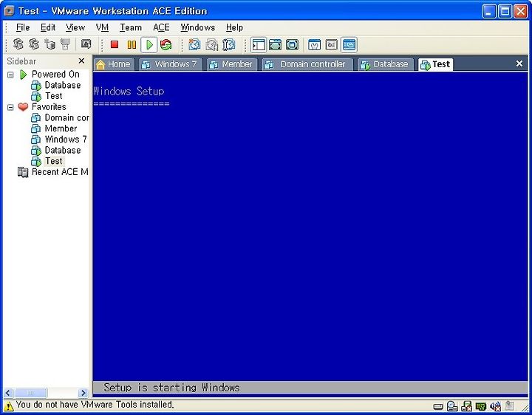
Task: Open the ACE menu
Action: pos(161,27)
